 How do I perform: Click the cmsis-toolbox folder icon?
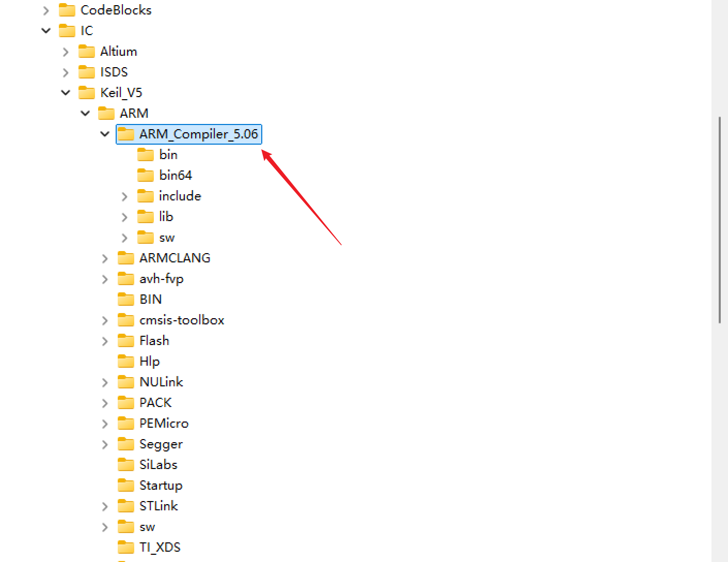pyautogui.click(x=125, y=320)
